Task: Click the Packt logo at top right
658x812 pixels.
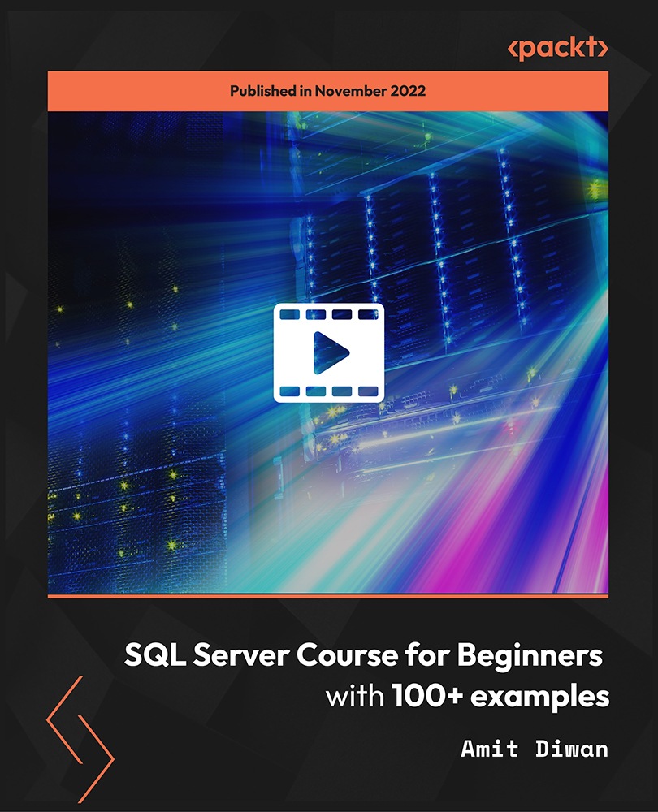Action: coord(557,48)
